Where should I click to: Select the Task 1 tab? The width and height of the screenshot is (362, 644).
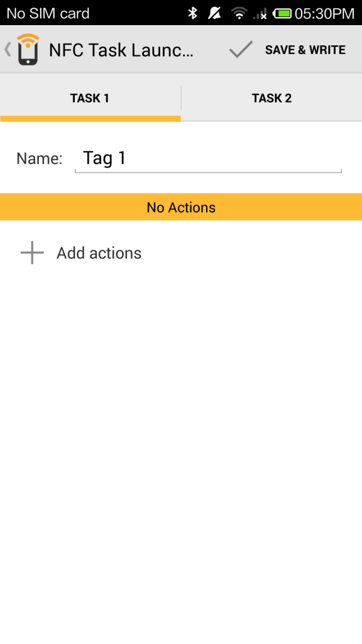point(90,98)
